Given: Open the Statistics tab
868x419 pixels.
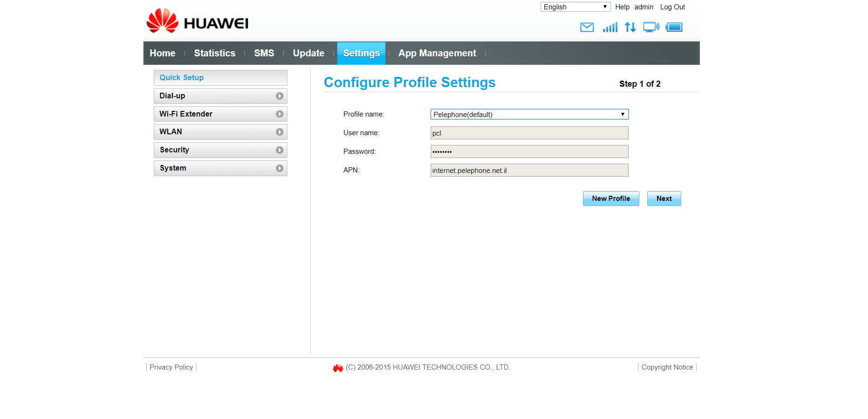Looking at the screenshot, I should 215,53.
